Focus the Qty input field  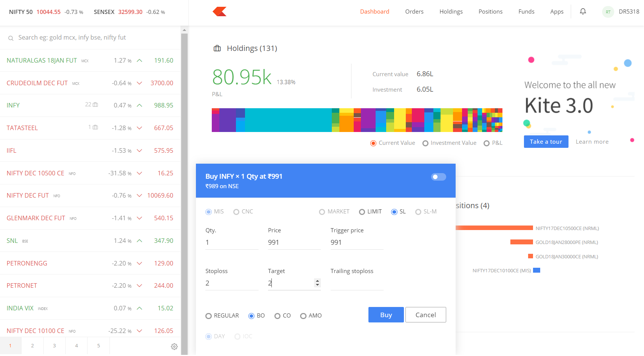(232, 242)
